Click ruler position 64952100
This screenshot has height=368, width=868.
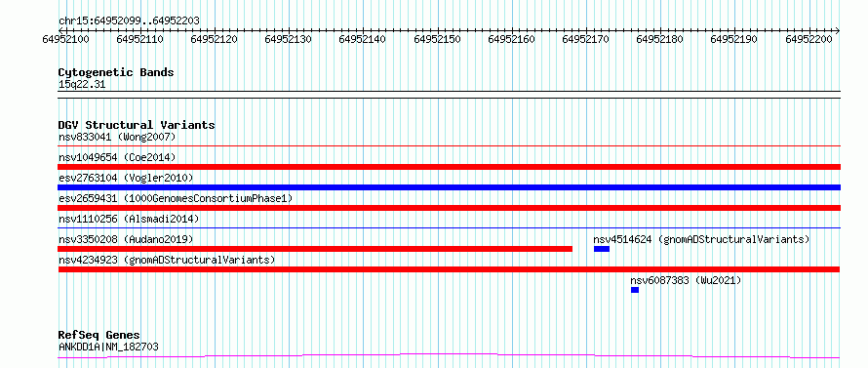pyautogui.click(x=66, y=39)
